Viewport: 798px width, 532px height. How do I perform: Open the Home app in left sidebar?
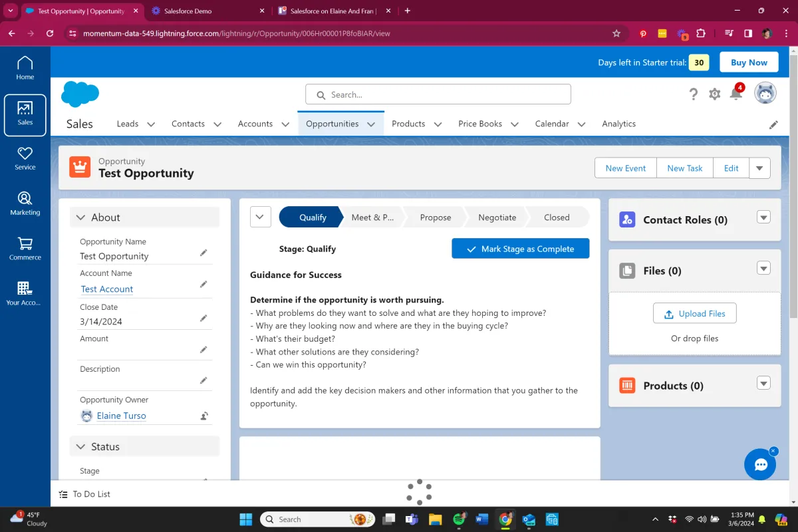[x=25, y=68]
